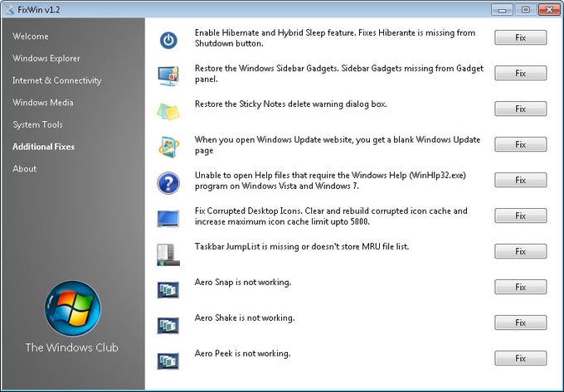Close the FixWin window

[549, 10]
